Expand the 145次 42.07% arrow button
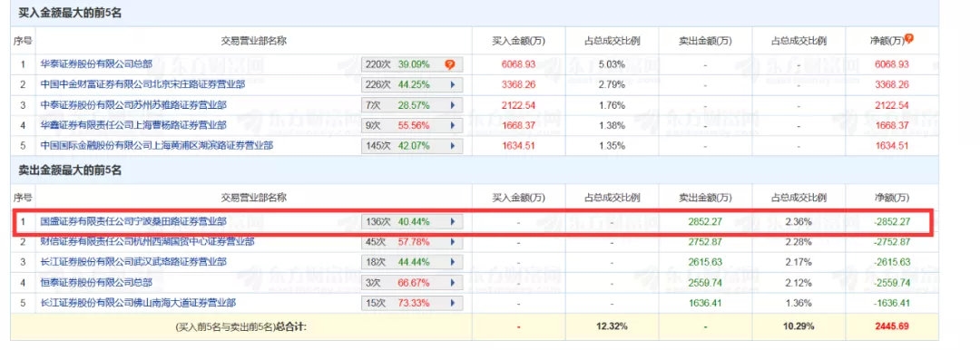The width and height of the screenshot is (980, 350). click(452, 146)
